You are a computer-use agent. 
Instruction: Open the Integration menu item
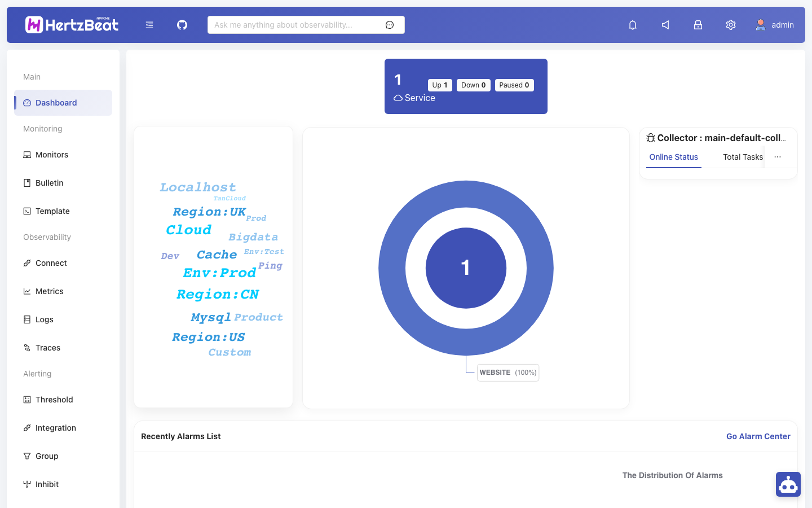pos(63,428)
